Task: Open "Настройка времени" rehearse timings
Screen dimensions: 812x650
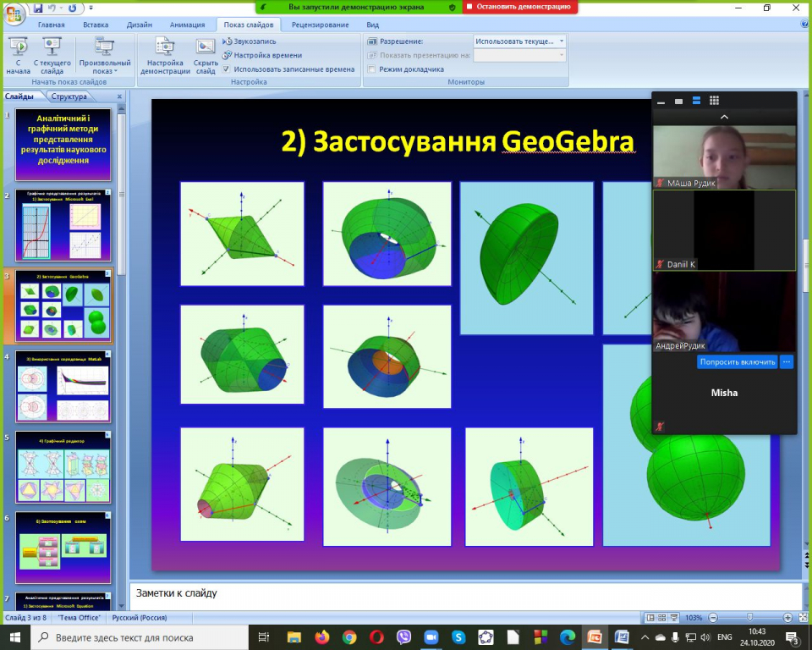Action: click(262, 56)
